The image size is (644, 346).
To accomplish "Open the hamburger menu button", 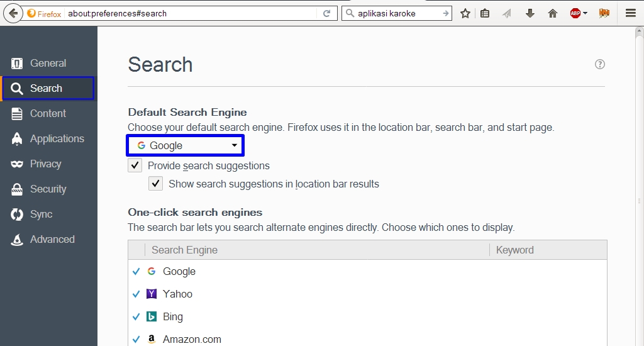I will [631, 13].
